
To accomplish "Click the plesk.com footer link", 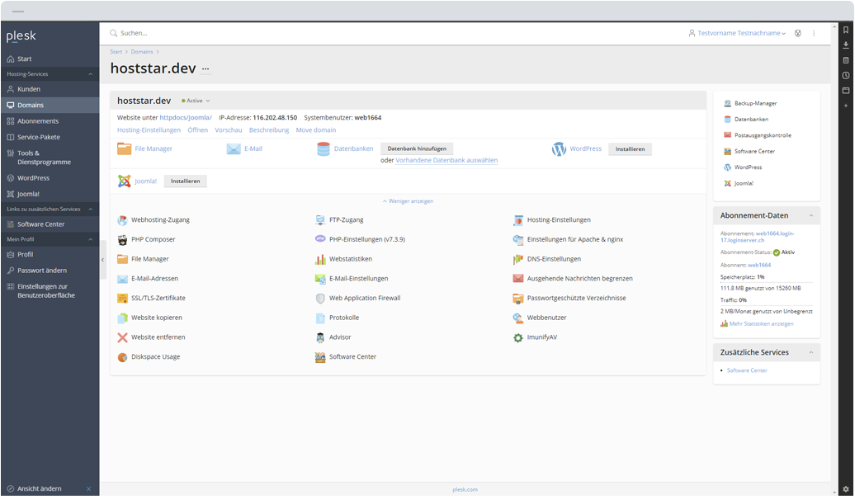I will 465,490.
